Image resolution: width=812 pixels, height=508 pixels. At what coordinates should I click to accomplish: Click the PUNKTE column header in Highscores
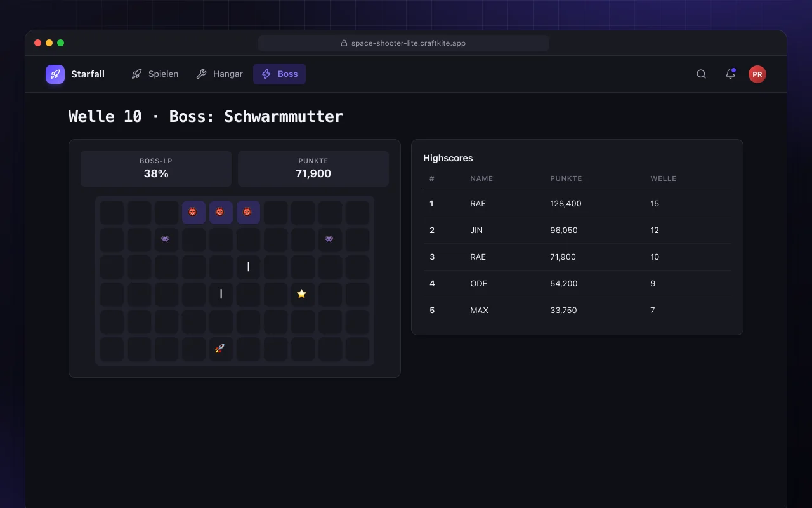tap(566, 179)
